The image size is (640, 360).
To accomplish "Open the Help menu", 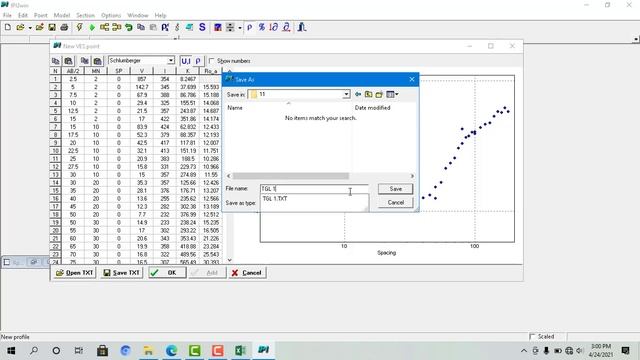I will pyautogui.click(x=160, y=15).
